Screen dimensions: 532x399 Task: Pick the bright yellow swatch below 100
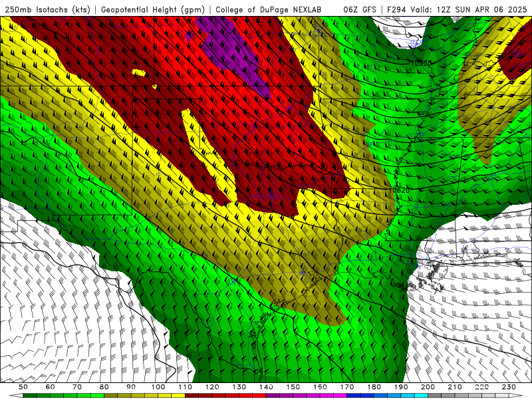click(165, 395)
